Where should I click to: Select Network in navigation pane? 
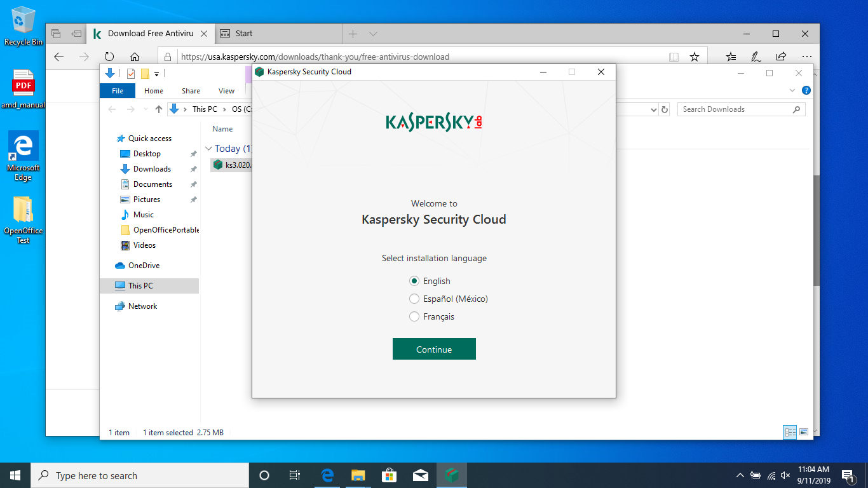click(142, 306)
